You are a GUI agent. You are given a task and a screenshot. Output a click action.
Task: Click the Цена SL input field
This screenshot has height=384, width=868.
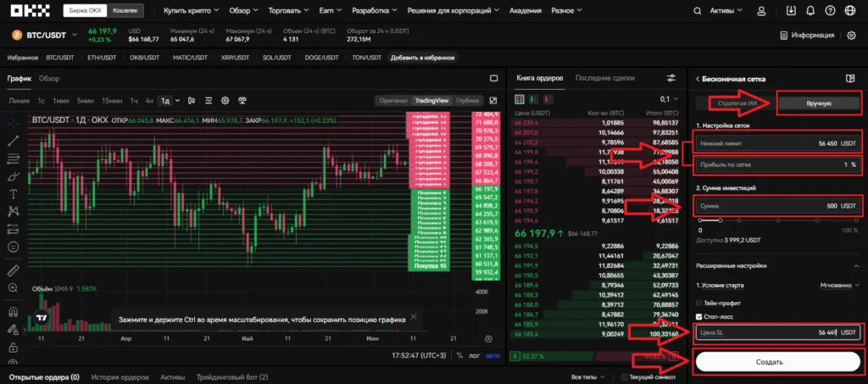pyautogui.click(x=777, y=332)
